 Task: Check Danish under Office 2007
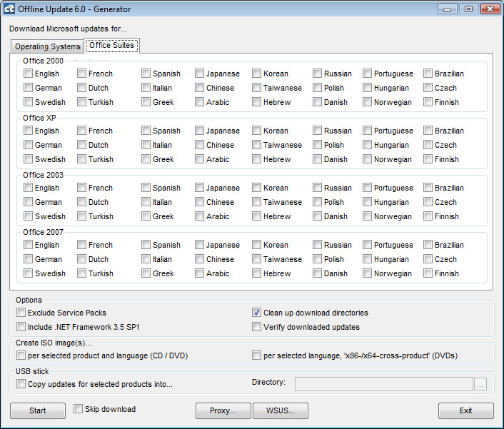(x=317, y=273)
